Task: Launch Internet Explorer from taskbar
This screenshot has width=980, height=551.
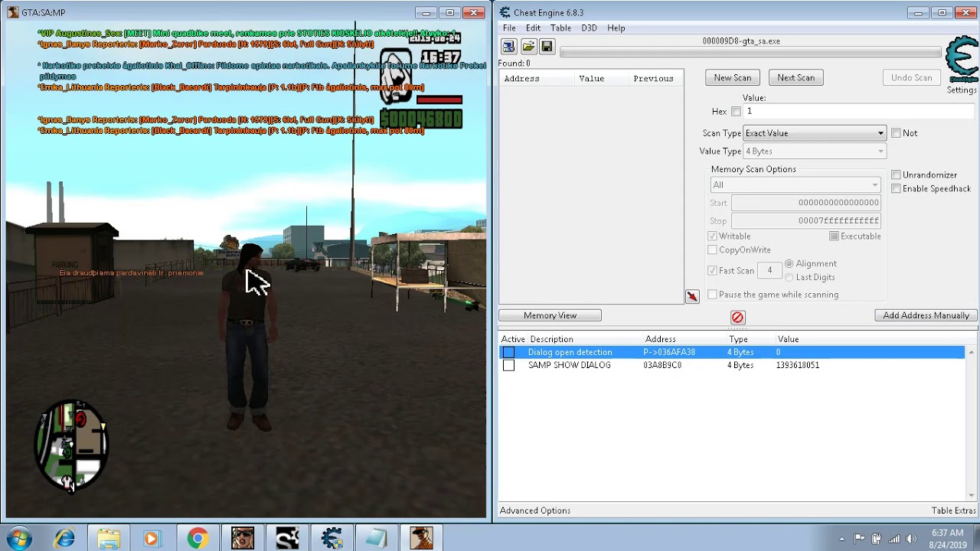Action: [x=64, y=539]
